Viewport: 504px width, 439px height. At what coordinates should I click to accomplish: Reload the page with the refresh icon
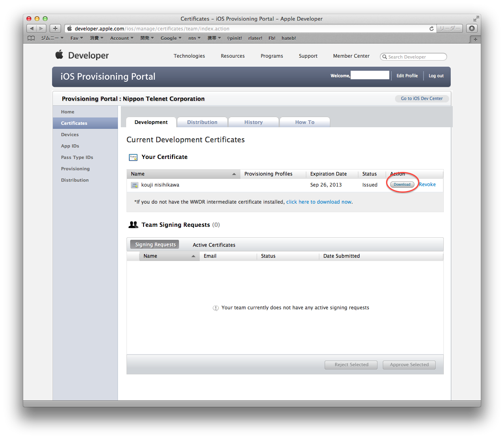[432, 28]
